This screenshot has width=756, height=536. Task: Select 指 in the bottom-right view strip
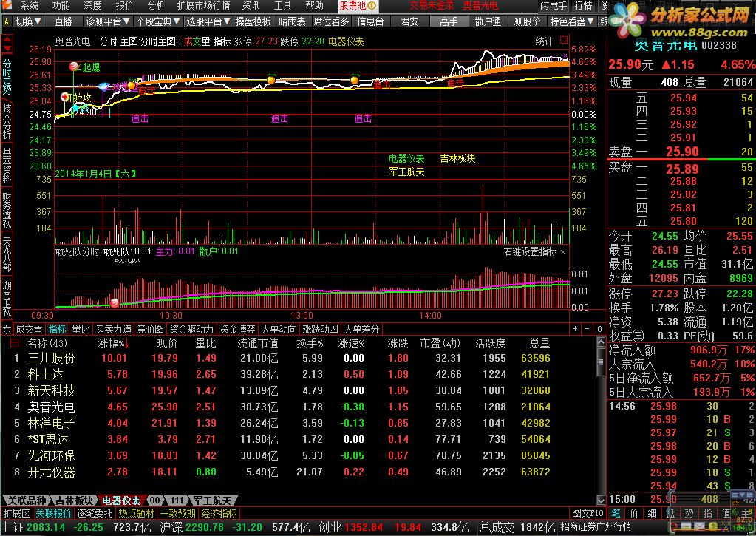click(707, 513)
